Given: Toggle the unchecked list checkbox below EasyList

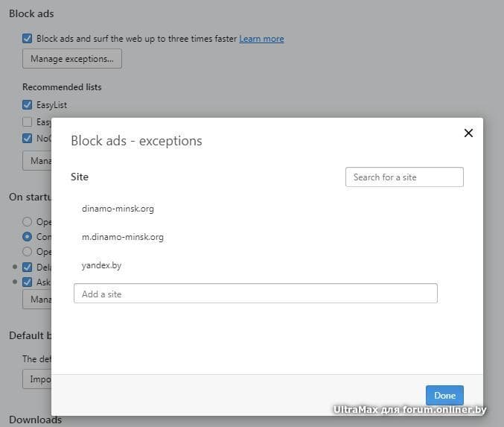Looking at the screenshot, I should 28,121.
